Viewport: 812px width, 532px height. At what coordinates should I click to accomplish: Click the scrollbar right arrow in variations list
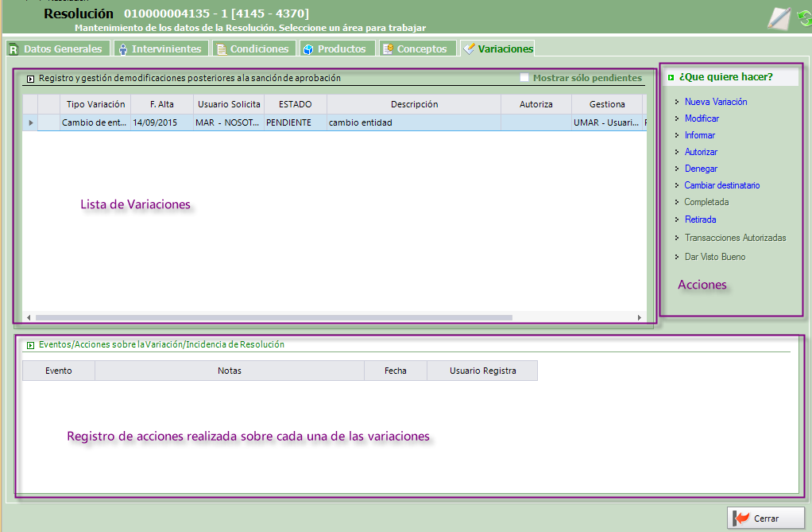coord(640,317)
